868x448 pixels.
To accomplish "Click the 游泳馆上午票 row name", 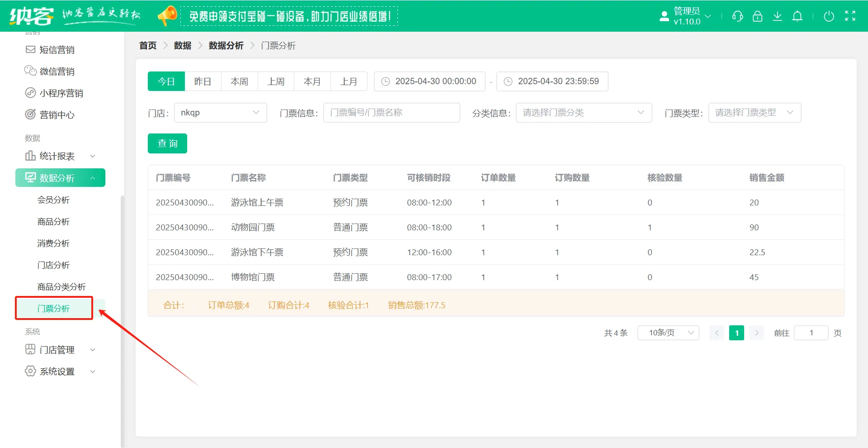I will (257, 203).
